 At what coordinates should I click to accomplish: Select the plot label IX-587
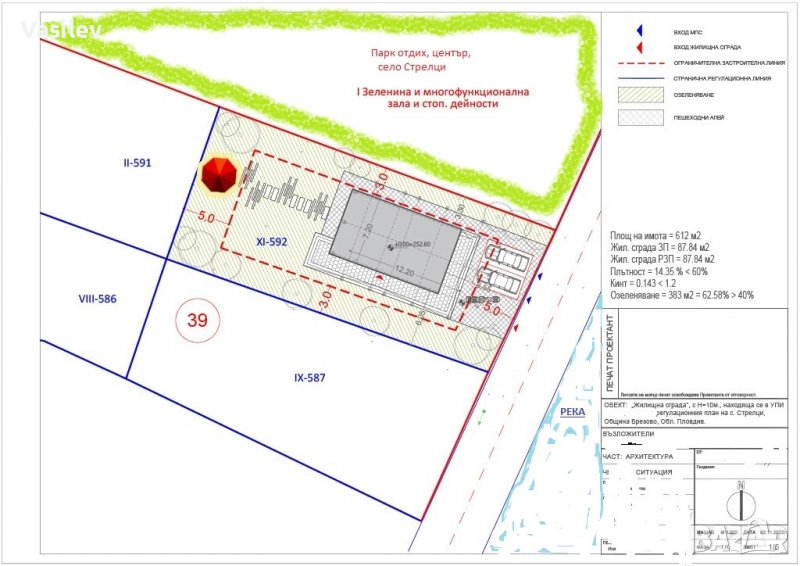click(x=310, y=378)
